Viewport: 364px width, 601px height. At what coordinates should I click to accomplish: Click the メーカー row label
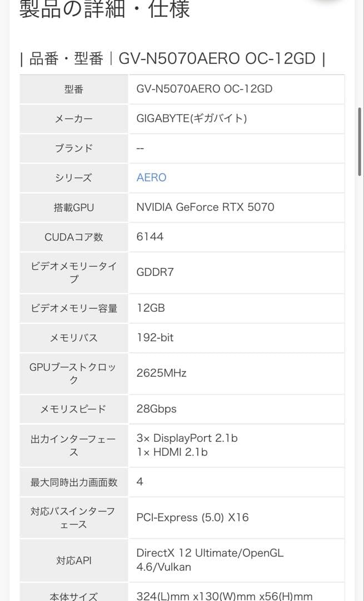(73, 119)
